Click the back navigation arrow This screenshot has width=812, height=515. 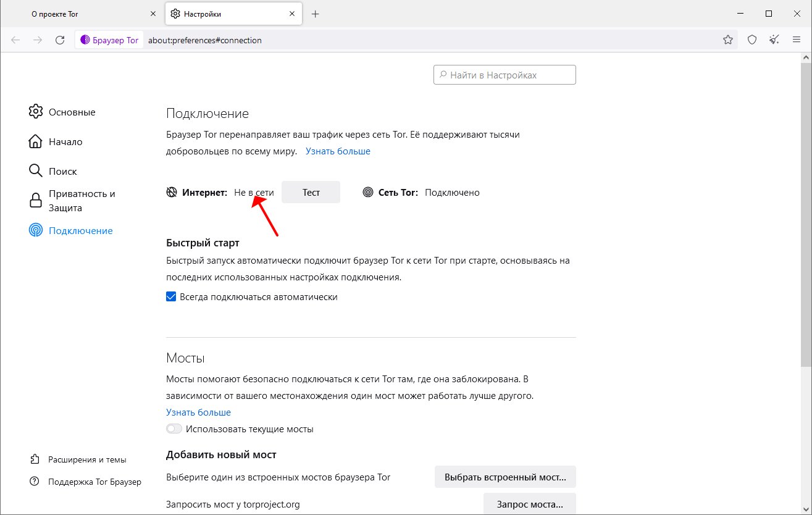click(15, 40)
